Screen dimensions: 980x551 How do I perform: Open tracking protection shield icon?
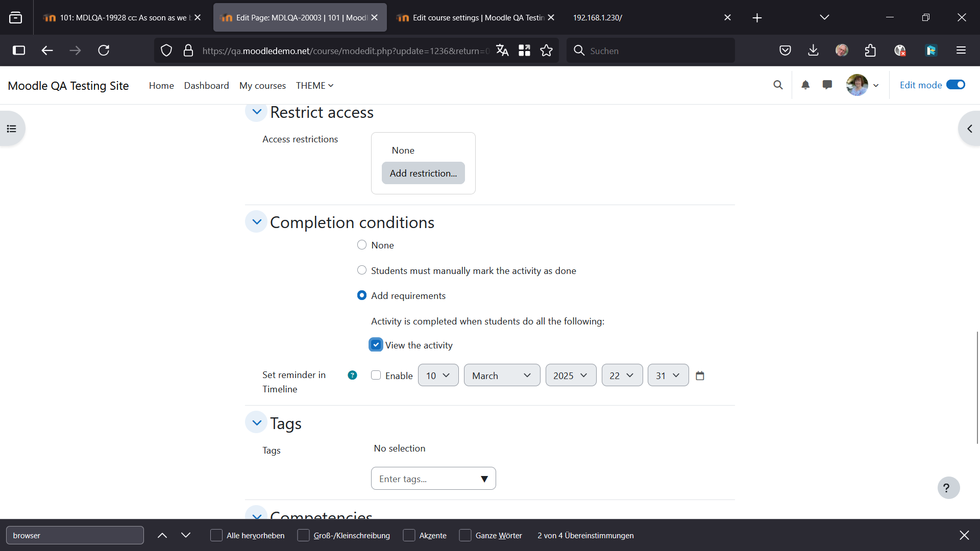[166, 51]
